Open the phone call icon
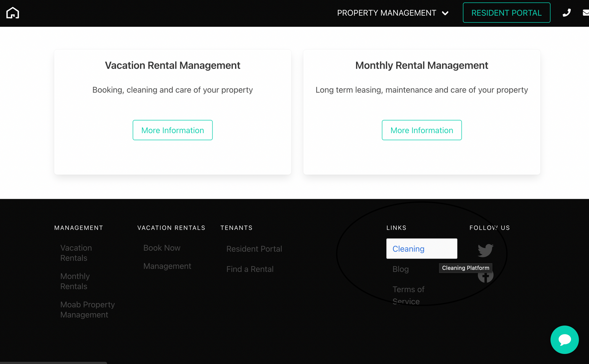Screen dimensions: 589x364 567,13
